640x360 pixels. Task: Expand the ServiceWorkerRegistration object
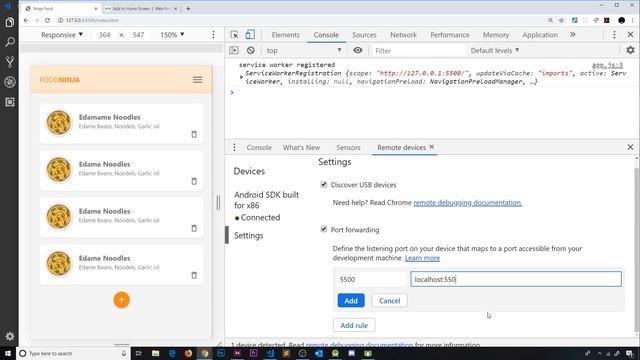[x=241, y=77]
